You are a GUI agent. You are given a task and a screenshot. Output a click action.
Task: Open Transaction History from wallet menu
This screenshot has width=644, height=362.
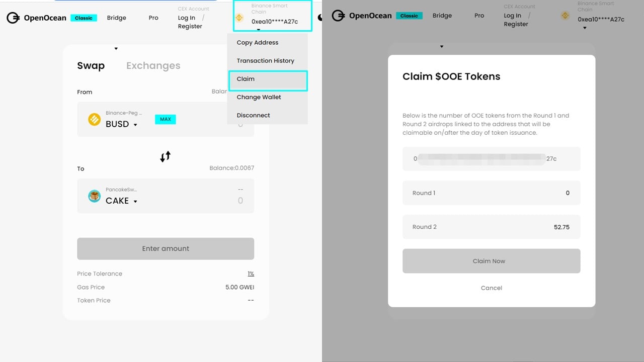click(267, 61)
